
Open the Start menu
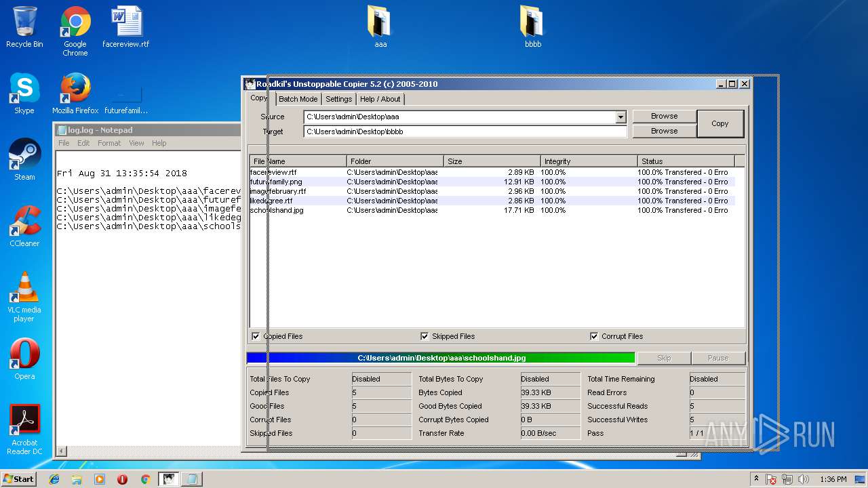(x=18, y=479)
